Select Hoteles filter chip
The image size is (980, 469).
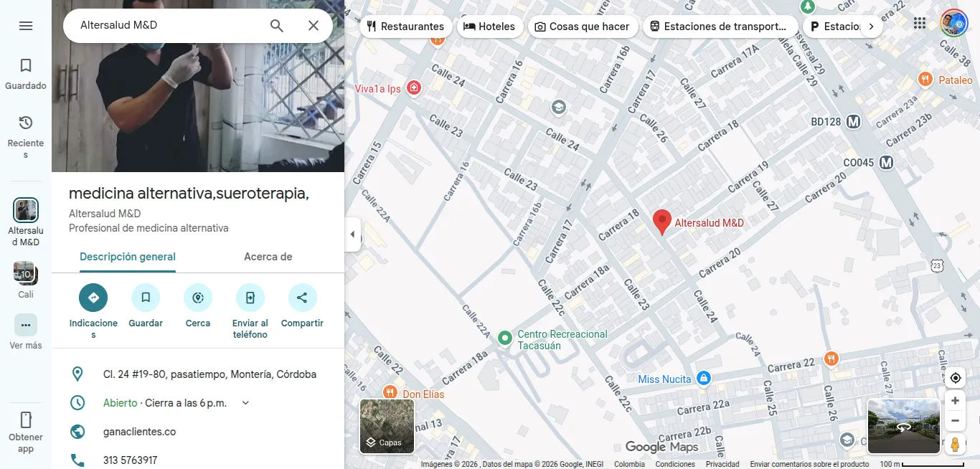coord(489,27)
